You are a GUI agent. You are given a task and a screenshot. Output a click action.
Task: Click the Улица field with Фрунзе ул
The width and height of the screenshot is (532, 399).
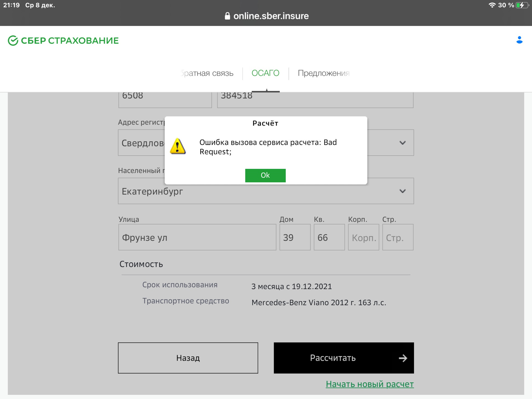[x=197, y=237]
